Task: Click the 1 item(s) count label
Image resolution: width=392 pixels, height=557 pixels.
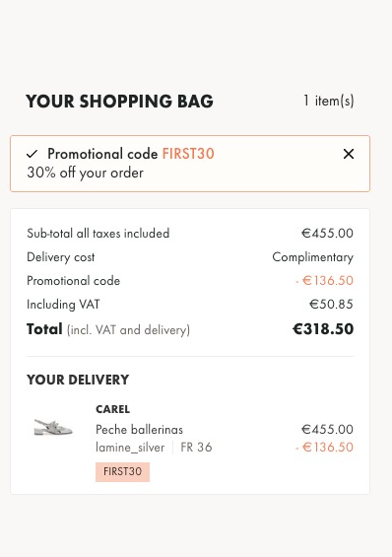Action: click(329, 101)
